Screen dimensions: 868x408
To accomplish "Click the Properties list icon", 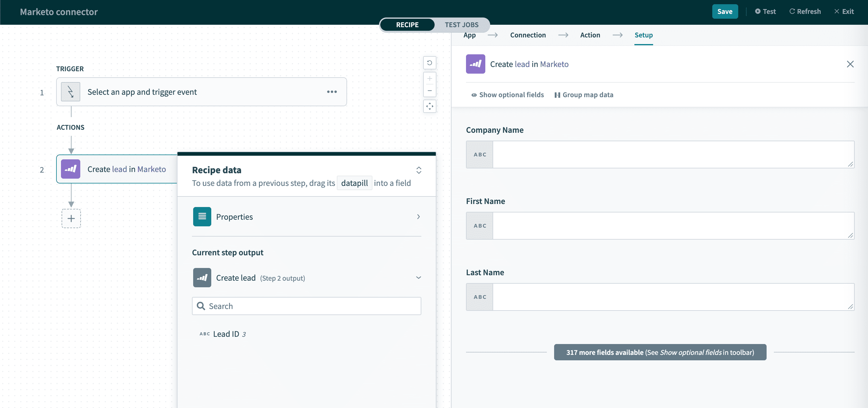I will tap(202, 217).
